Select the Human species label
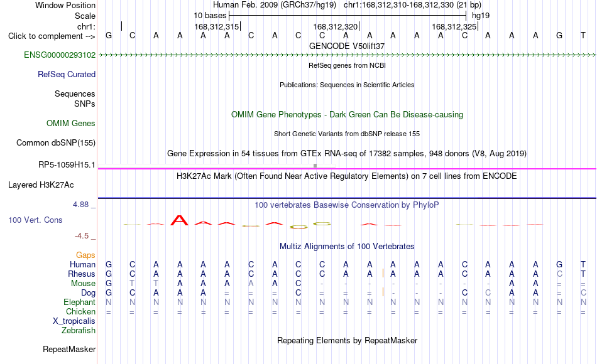The width and height of the screenshot is (597, 364). pos(82,265)
